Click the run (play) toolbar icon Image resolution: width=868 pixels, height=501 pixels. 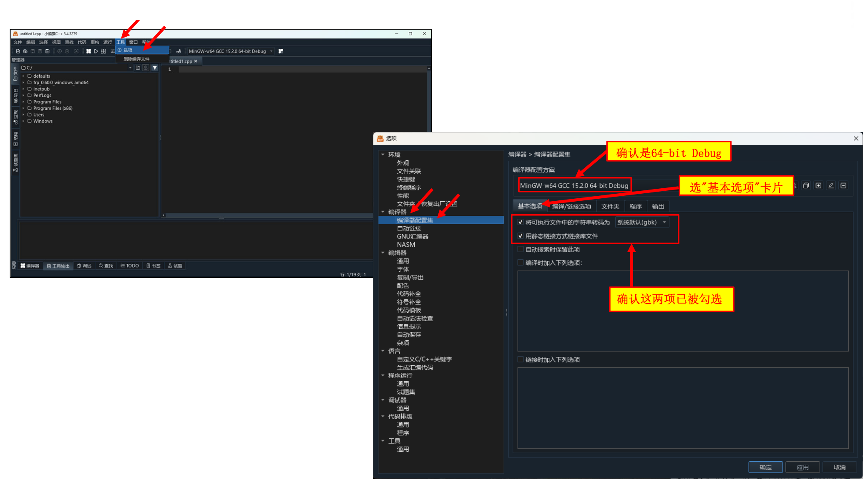[x=96, y=51]
